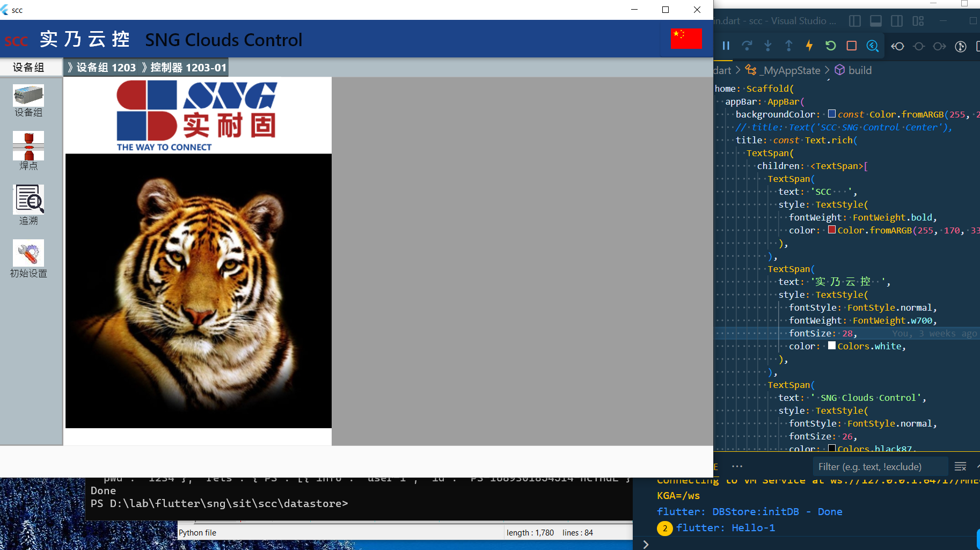Open the 追溯 trace sidebar icon

tap(28, 199)
